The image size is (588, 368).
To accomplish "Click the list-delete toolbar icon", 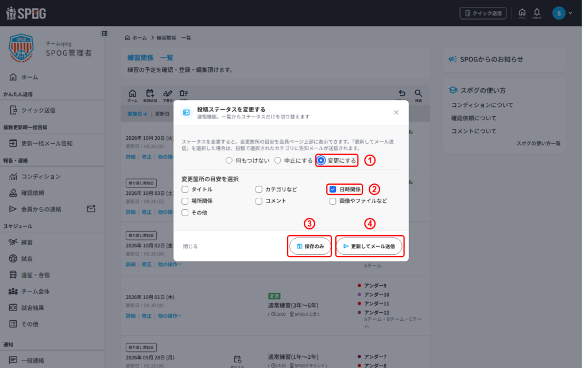I will point(183,94).
